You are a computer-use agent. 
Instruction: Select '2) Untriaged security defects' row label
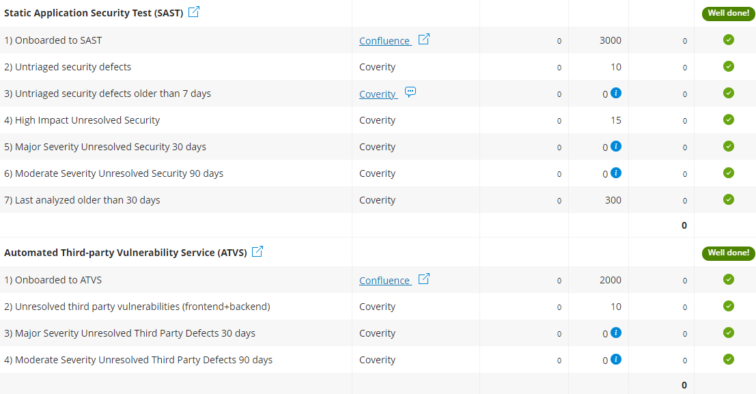tap(68, 67)
